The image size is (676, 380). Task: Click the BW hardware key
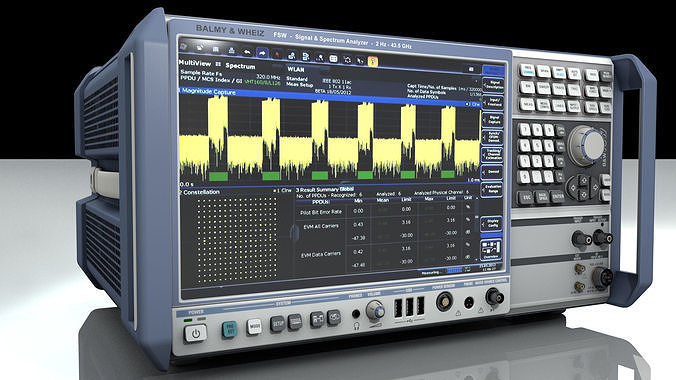(x=527, y=87)
